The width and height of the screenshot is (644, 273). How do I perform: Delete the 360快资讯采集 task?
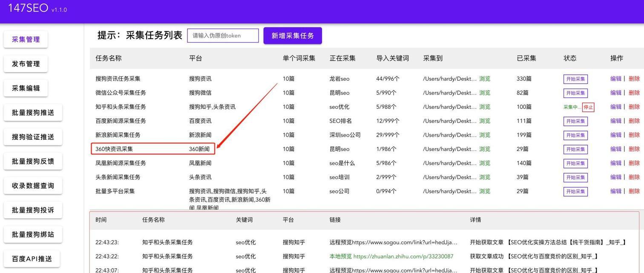(634, 149)
